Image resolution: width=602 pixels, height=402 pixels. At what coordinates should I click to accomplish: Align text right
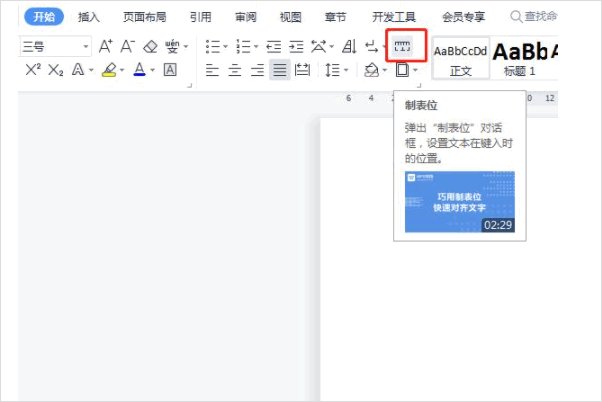point(257,70)
